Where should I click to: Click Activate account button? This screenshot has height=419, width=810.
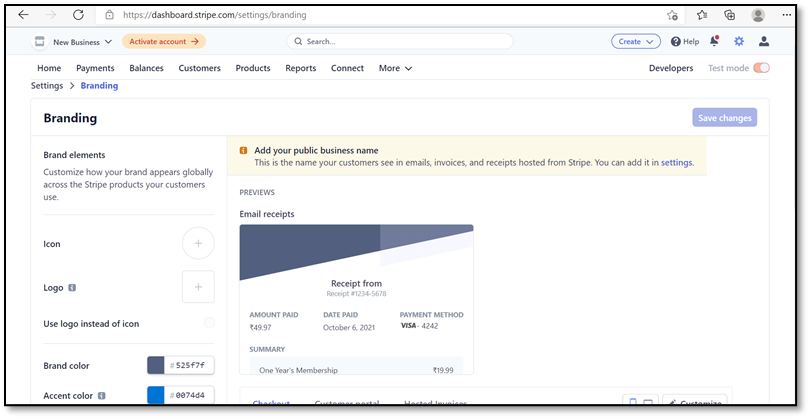[x=164, y=41]
